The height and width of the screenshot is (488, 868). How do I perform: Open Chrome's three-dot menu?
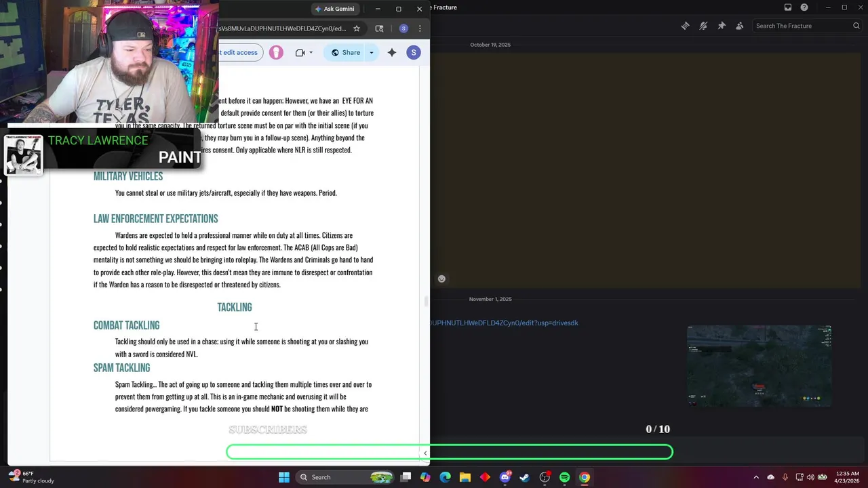click(x=420, y=28)
